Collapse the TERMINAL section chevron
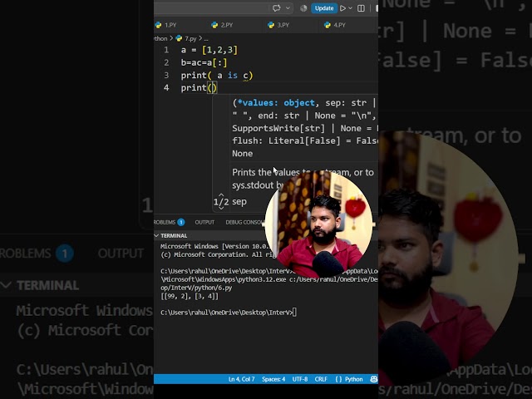The height and width of the screenshot is (399, 532). (x=156, y=235)
